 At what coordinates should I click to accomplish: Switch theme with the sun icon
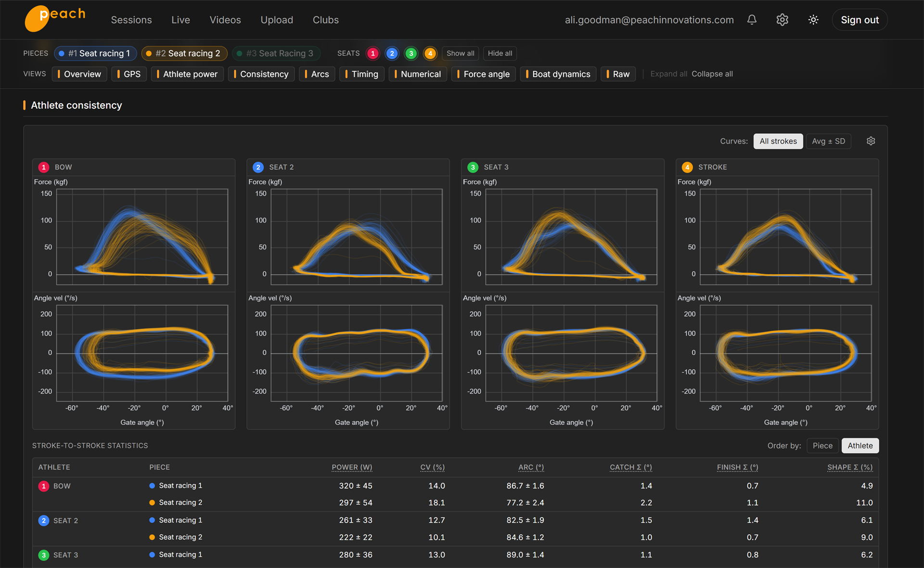coord(813,20)
